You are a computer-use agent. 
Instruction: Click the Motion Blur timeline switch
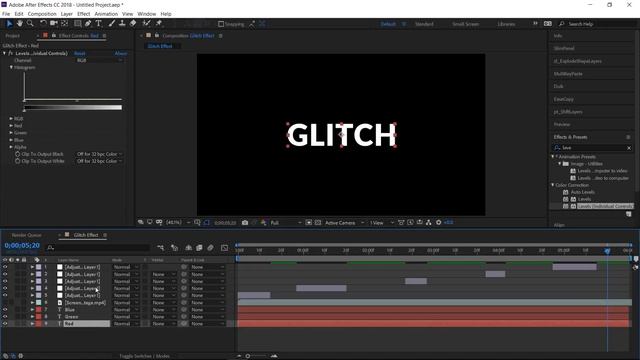click(x=210, y=248)
